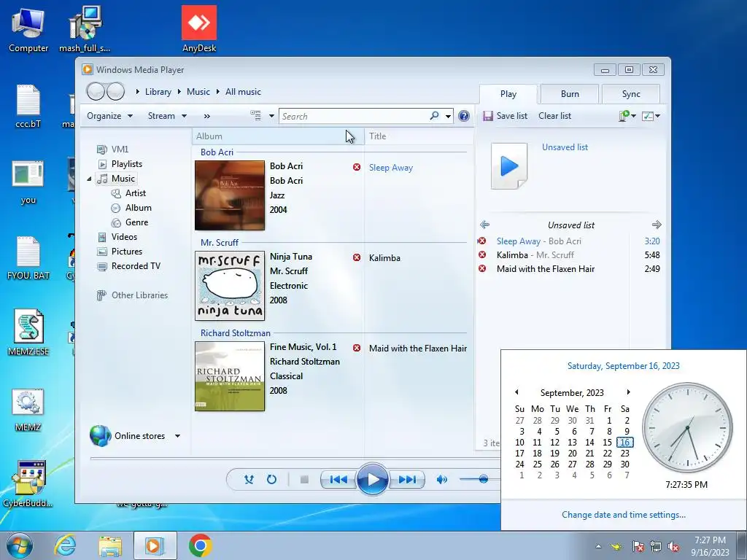Open the search options dropdown arrow
Image resolution: width=747 pixels, height=560 pixels.
click(x=448, y=116)
